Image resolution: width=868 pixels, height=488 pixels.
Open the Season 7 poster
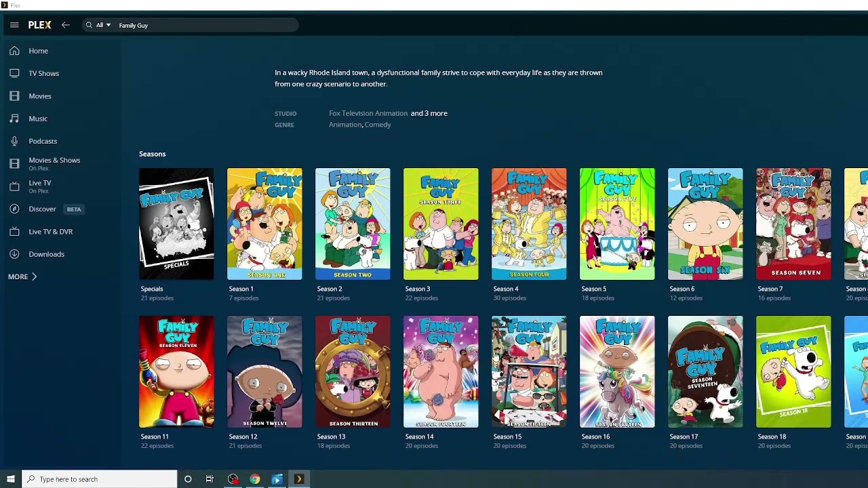[x=793, y=224]
